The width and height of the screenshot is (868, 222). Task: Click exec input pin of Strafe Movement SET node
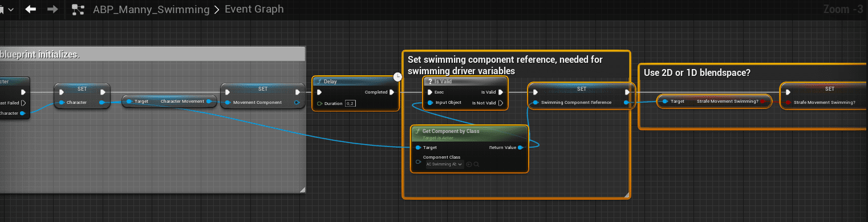789,92
